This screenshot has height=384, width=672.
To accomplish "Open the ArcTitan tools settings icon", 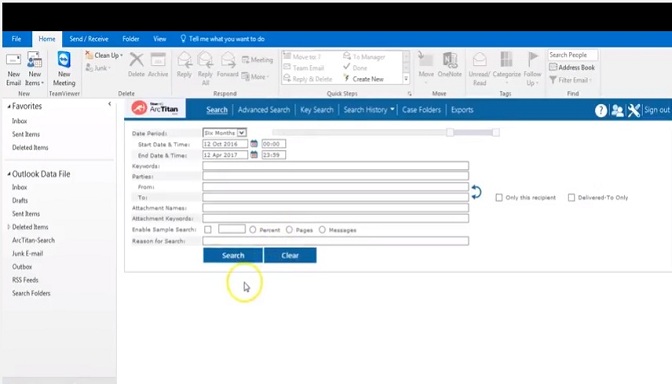I will 633,111.
